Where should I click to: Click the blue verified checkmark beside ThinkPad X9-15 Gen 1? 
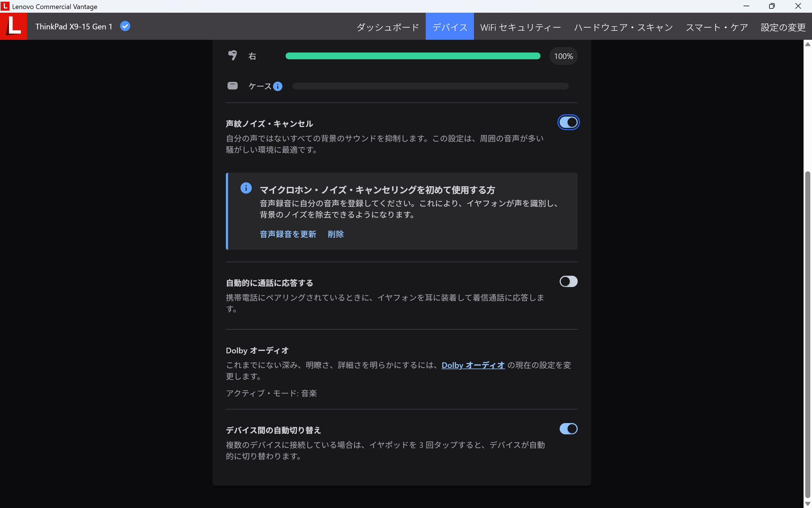coord(125,26)
